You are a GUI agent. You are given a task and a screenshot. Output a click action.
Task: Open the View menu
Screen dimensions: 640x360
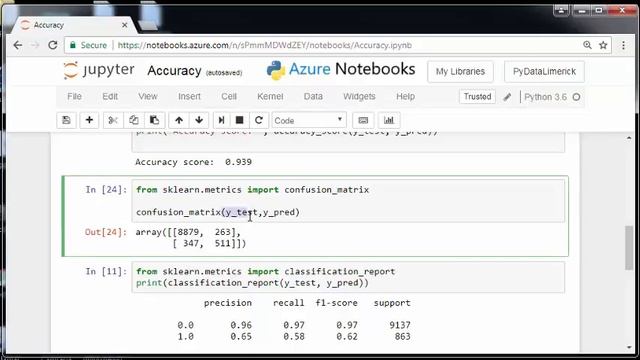click(148, 97)
